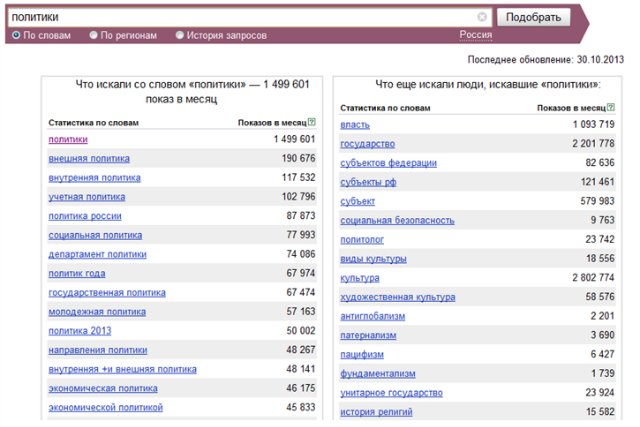This screenshot has height=427, width=640.
Task: Click the value '190 676'
Action: [x=298, y=158]
